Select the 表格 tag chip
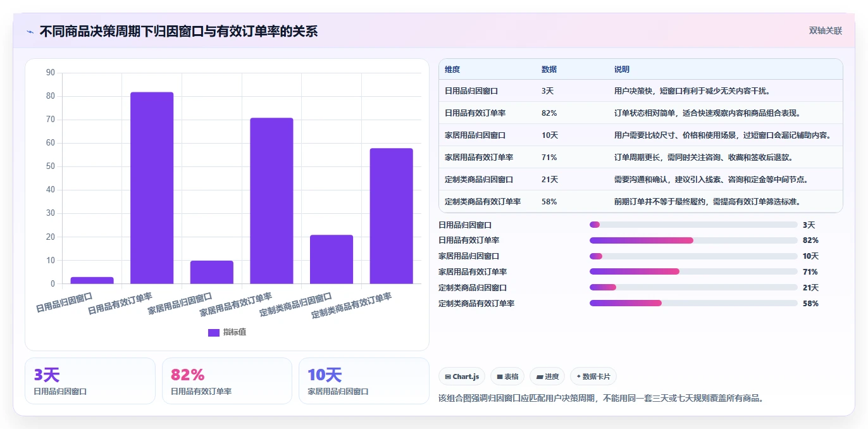Viewport: 868px width, 429px height. click(x=507, y=376)
